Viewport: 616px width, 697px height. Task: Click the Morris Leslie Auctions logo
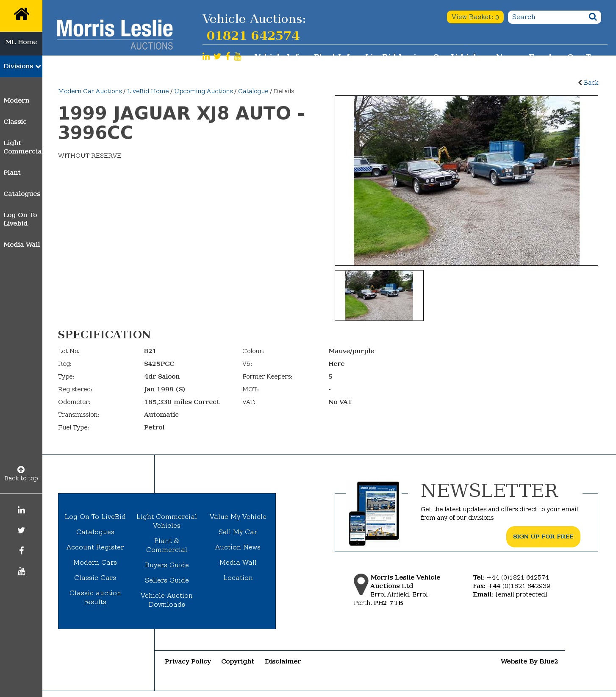point(115,35)
